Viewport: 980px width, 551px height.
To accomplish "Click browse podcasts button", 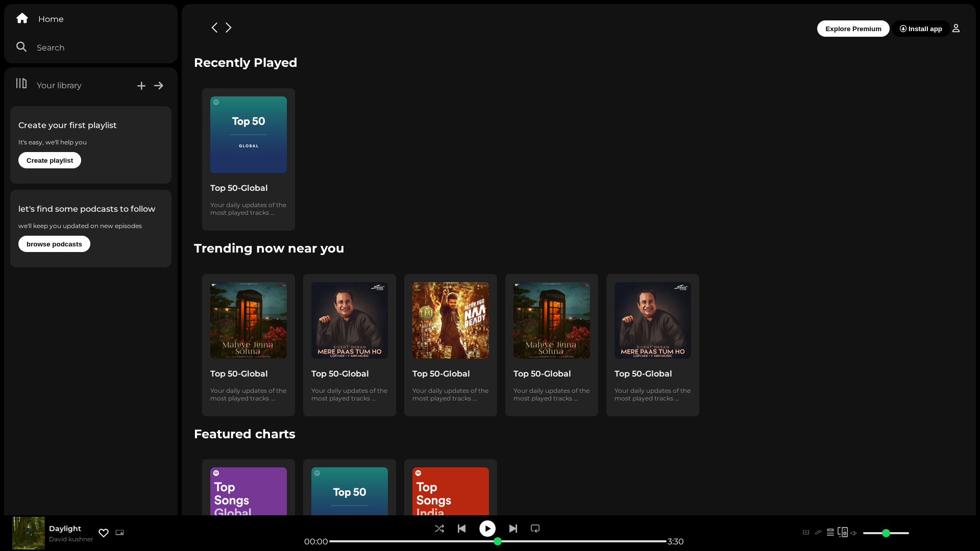I will (x=54, y=244).
